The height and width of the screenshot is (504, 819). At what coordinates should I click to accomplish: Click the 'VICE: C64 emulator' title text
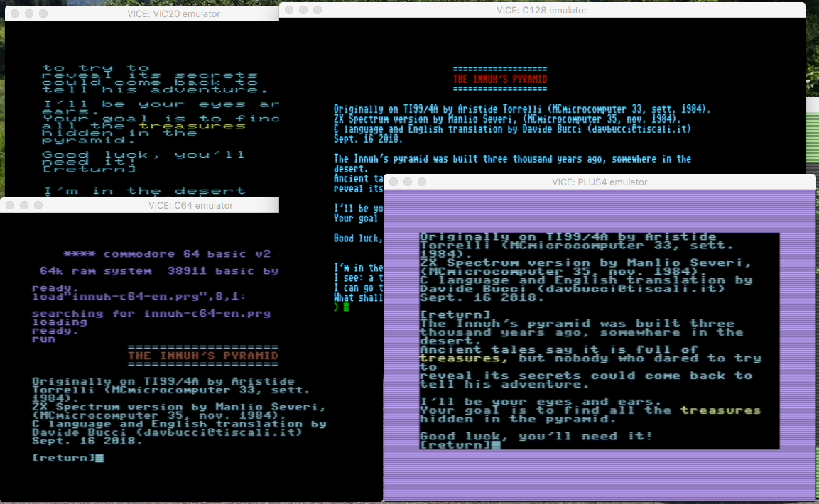coord(190,206)
